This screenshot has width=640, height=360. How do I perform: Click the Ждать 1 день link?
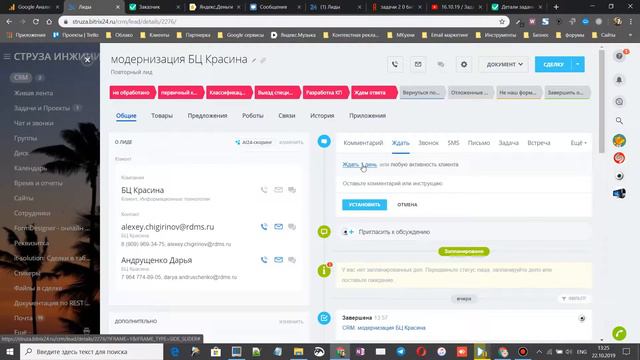coord(360,164)
